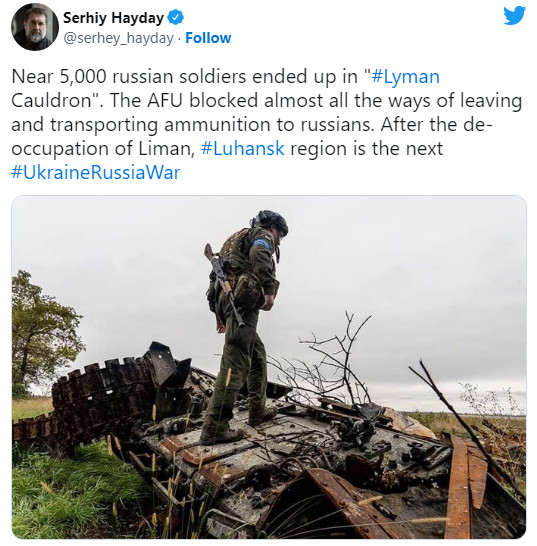Screen dimensions: 537x546
Task: Visit the @serhey_hayday handle link
Action: (x=118, y=38)
